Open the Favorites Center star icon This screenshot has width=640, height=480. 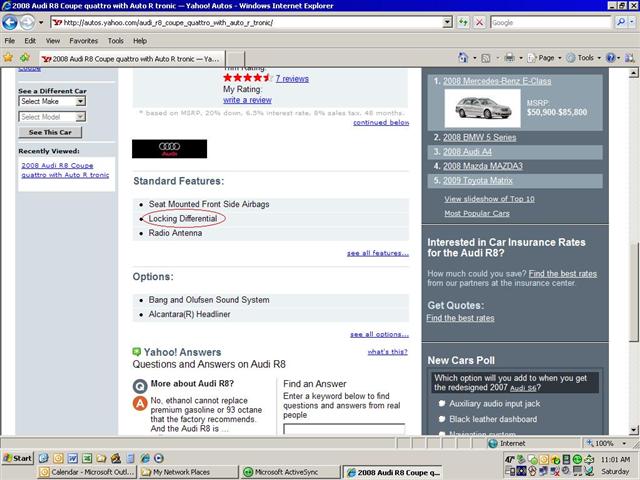[x=8, y=58]
